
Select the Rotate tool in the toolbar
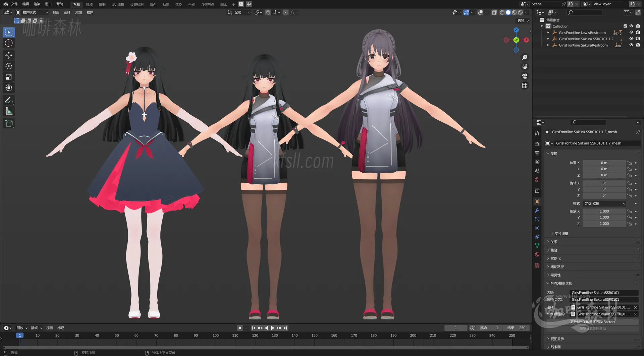pos(9,66)
